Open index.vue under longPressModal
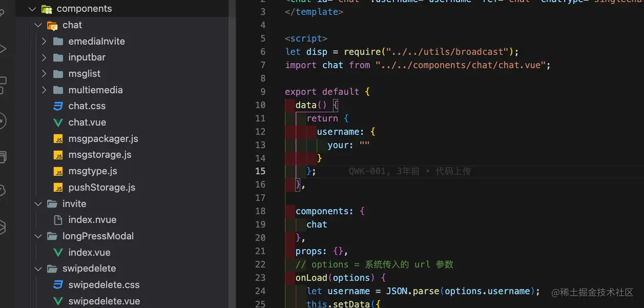The height and width of the screenshot is (308, 644). tap(89, 253)
